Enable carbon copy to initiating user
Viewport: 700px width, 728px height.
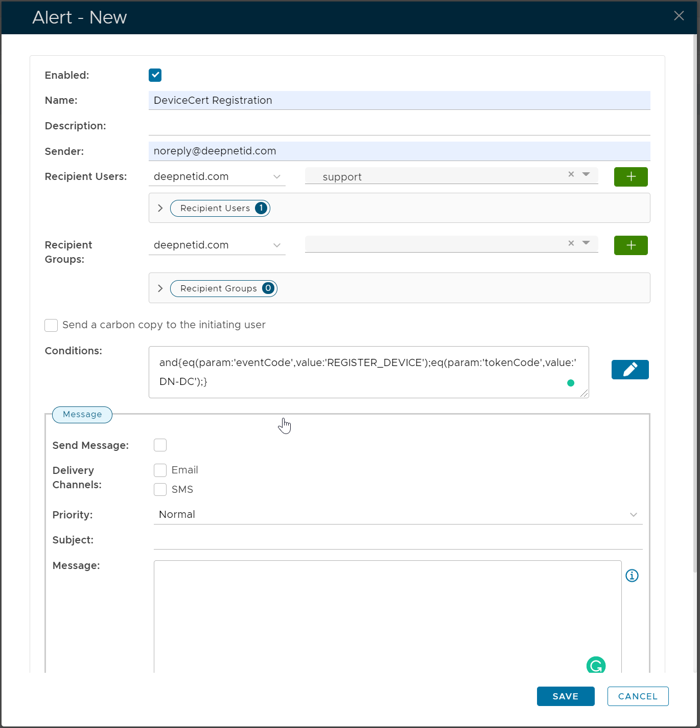pyautogui.click(x=51, y=325)
